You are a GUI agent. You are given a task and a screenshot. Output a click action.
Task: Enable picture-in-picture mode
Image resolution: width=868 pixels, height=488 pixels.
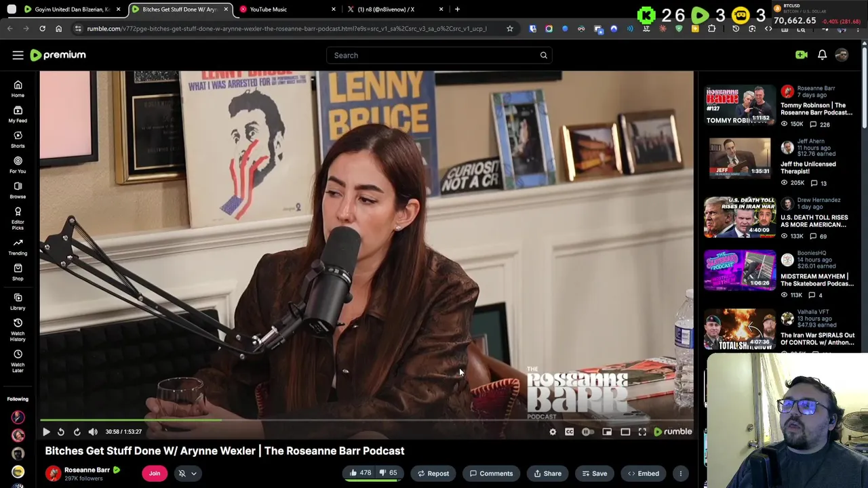tap(607, 432)
